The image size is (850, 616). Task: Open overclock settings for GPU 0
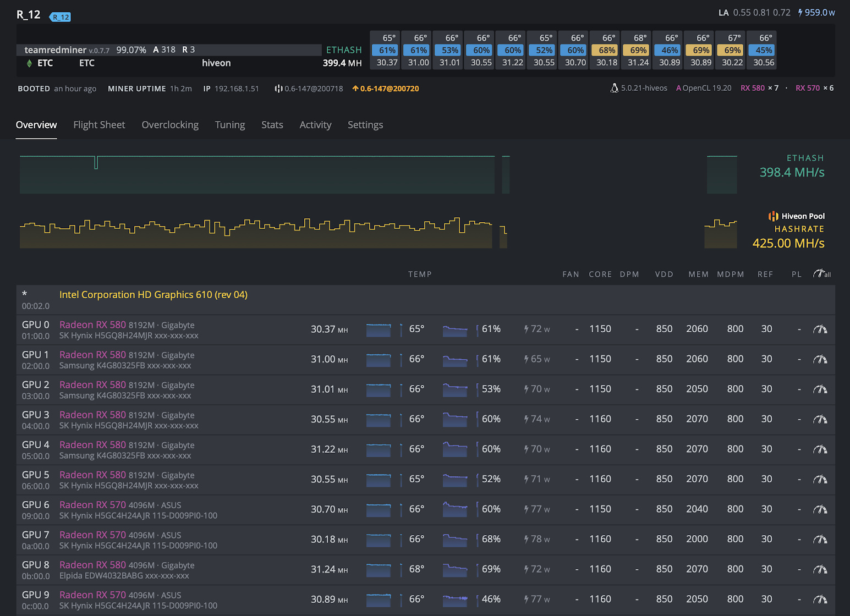820,329
